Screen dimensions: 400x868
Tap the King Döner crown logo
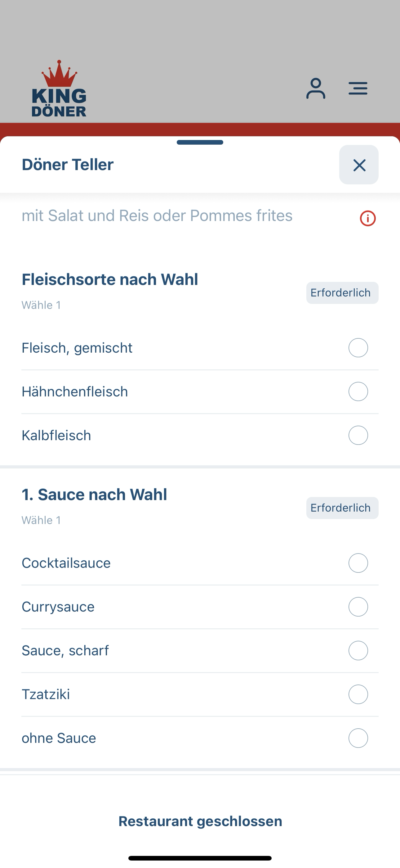point(59,88)
